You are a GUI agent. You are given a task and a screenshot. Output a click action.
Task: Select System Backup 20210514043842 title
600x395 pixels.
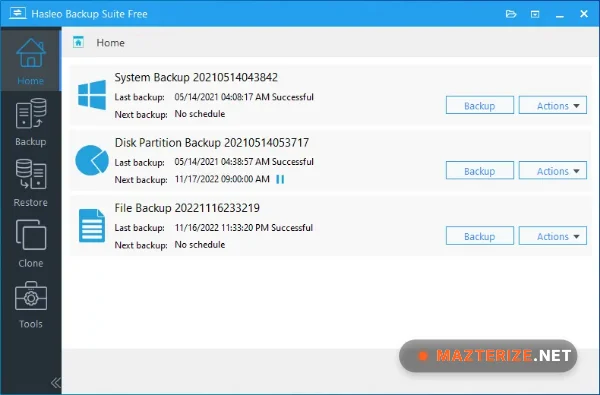tap(196, 77)
